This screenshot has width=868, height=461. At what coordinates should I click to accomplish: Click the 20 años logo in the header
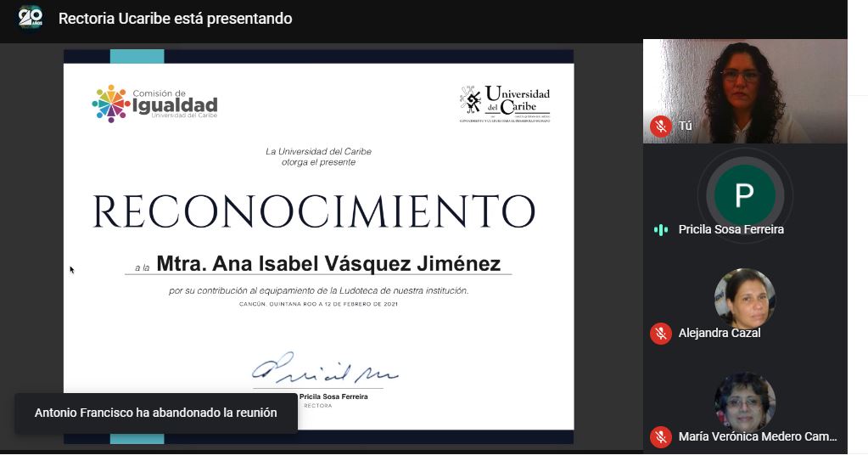click(31, 18)
